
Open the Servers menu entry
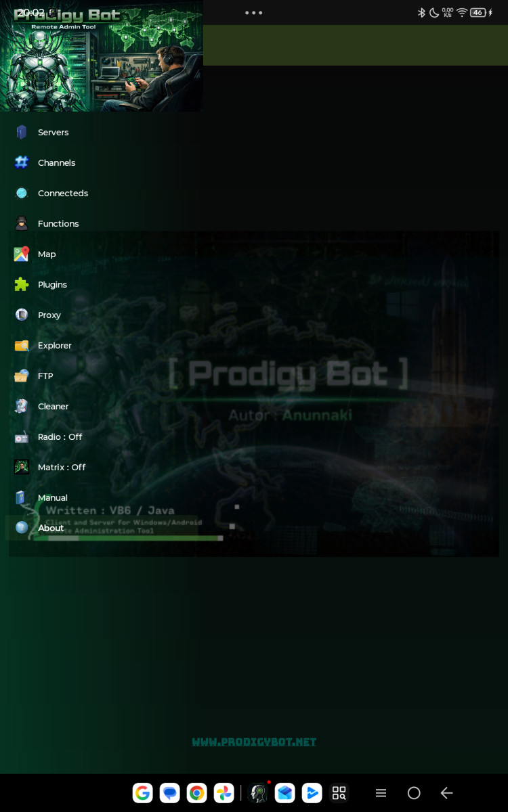(x=102, y=132)
